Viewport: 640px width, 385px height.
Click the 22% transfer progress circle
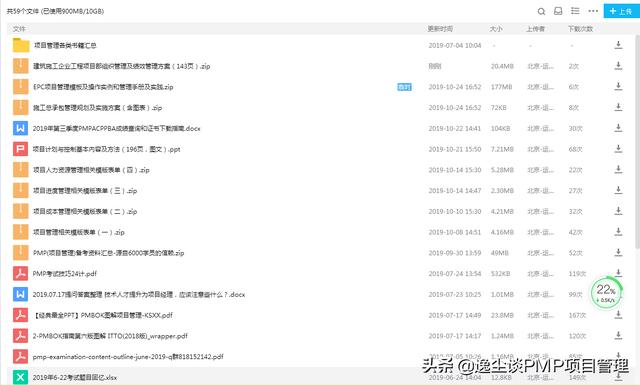click(x=606, y=293)
